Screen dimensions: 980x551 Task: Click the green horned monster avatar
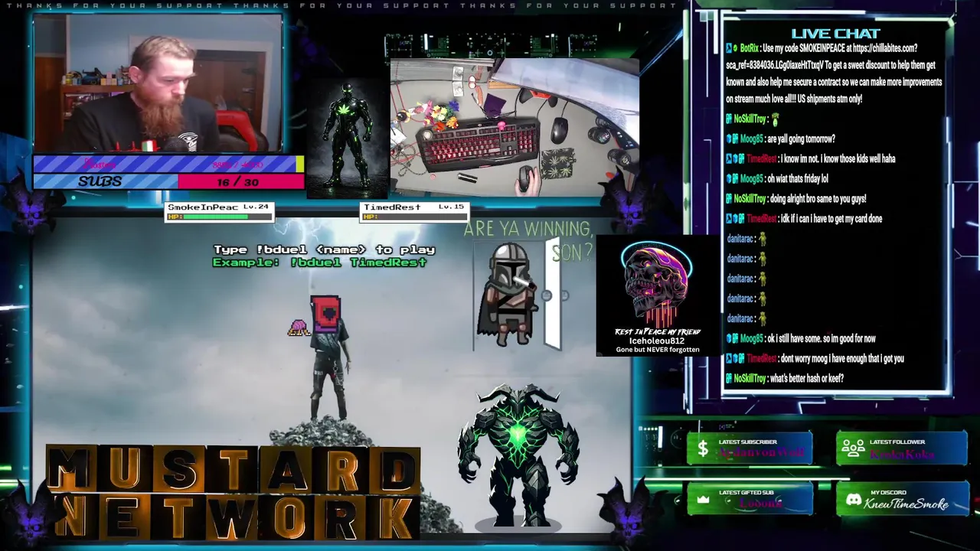pyautogui.click(x=518, y=457)
